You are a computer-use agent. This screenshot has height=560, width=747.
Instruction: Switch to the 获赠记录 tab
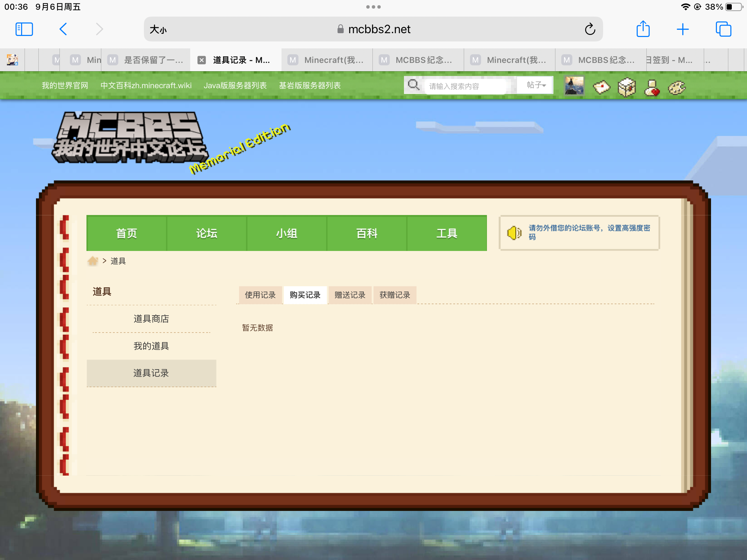tap(395, 295)
